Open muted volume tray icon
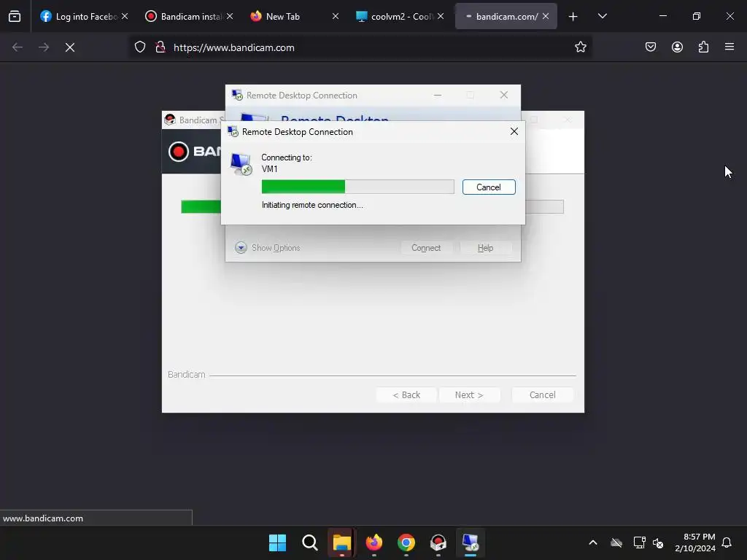This screenshot has height=560, width=747. coord(658,542)
